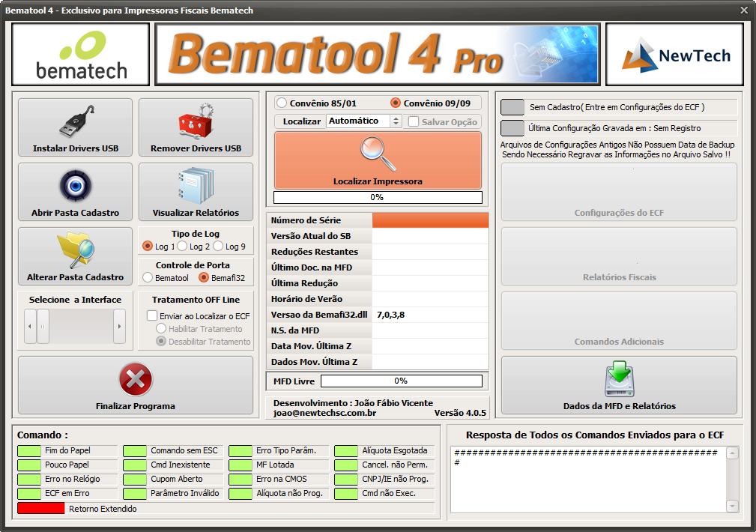Select Log 2 radio option
The image size is (756, 532).
point(183,247)
